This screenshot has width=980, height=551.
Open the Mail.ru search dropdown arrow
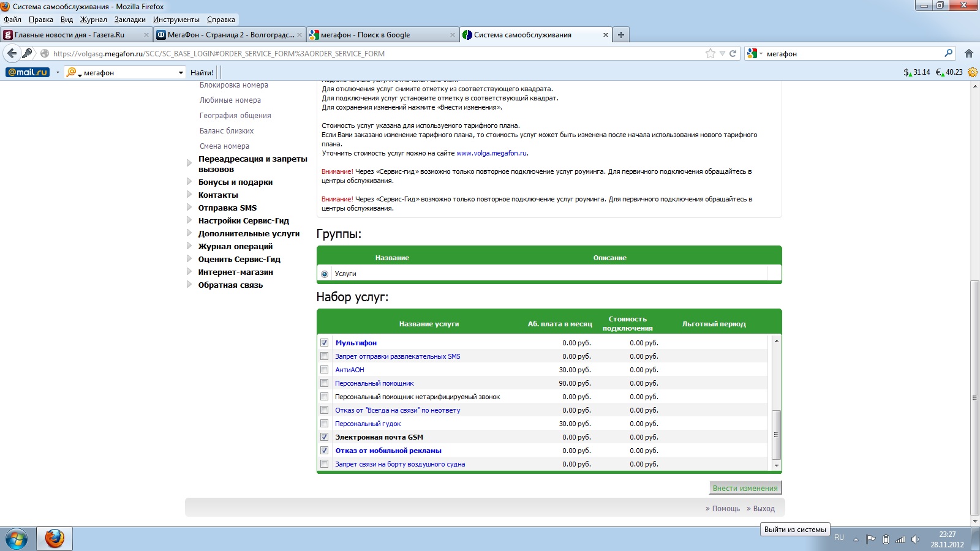coord(181,73)
